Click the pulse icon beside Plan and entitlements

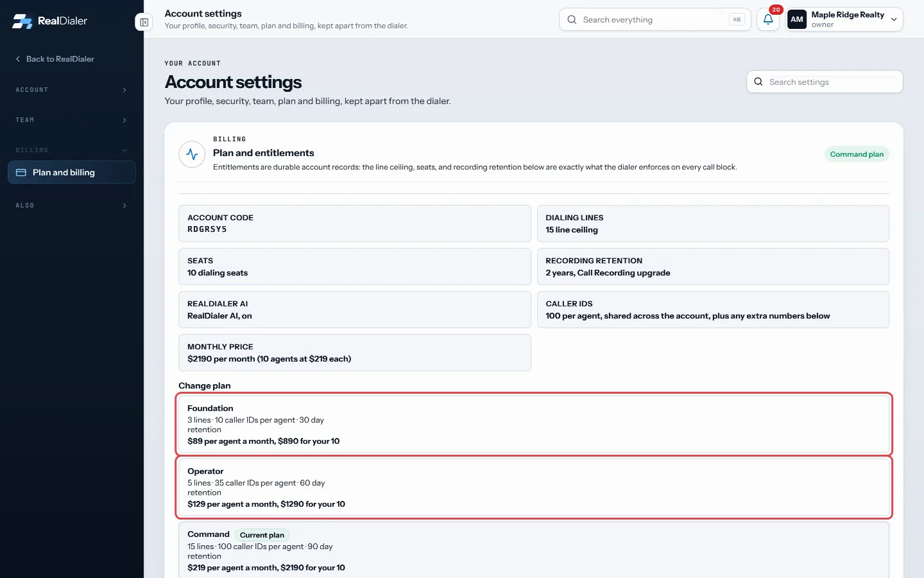[192, 154]
